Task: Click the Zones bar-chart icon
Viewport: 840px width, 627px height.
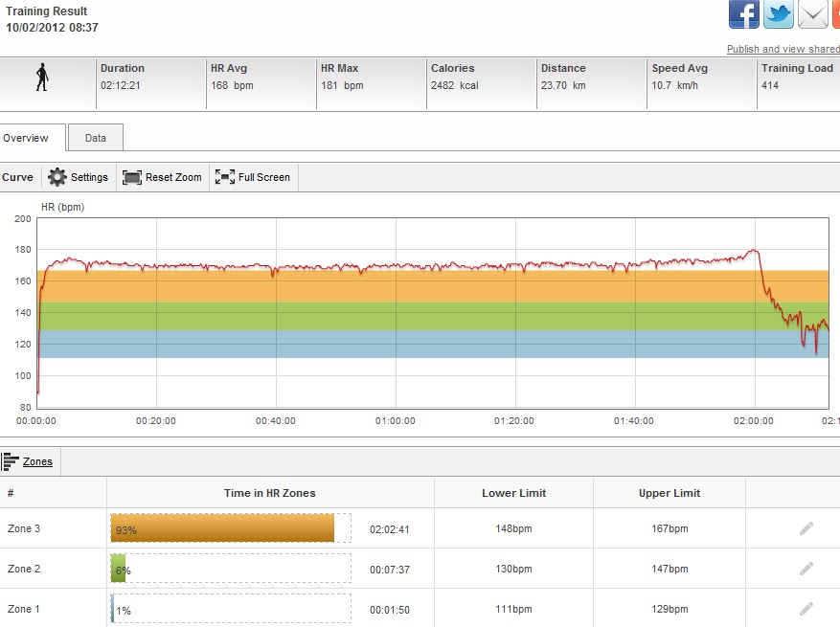Action: pyautogui.click(x=11, y=461)
